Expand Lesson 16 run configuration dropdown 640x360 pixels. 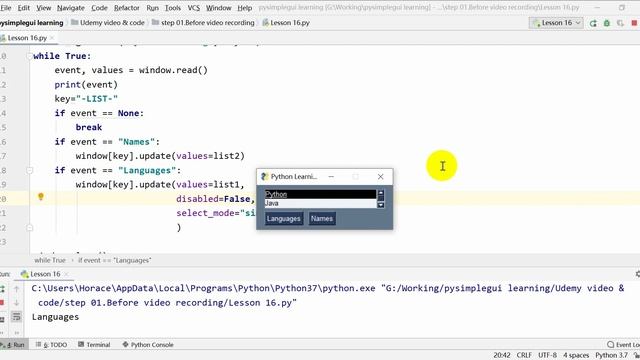[x=556, y=23]
